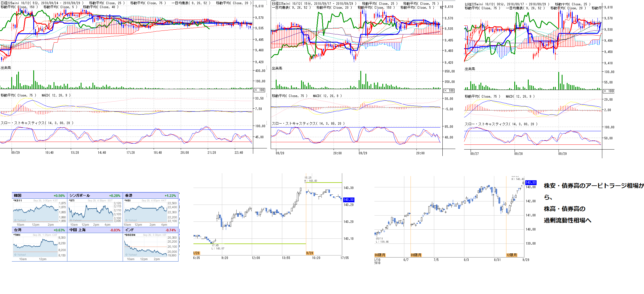Click the ×1000 volume multiplier box on 30-minute chart
Viewport: 644px width, 294px height.
point(609,91)
